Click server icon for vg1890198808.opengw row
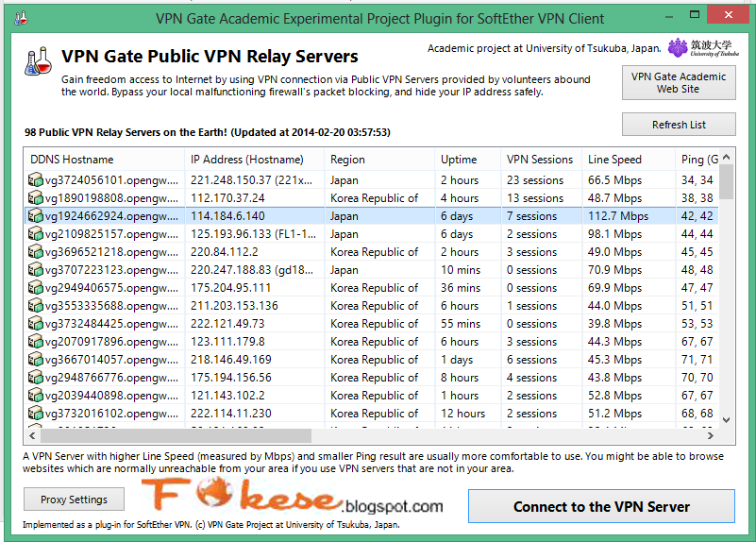This screenshot has width=756, height=542. coord(35,197)
